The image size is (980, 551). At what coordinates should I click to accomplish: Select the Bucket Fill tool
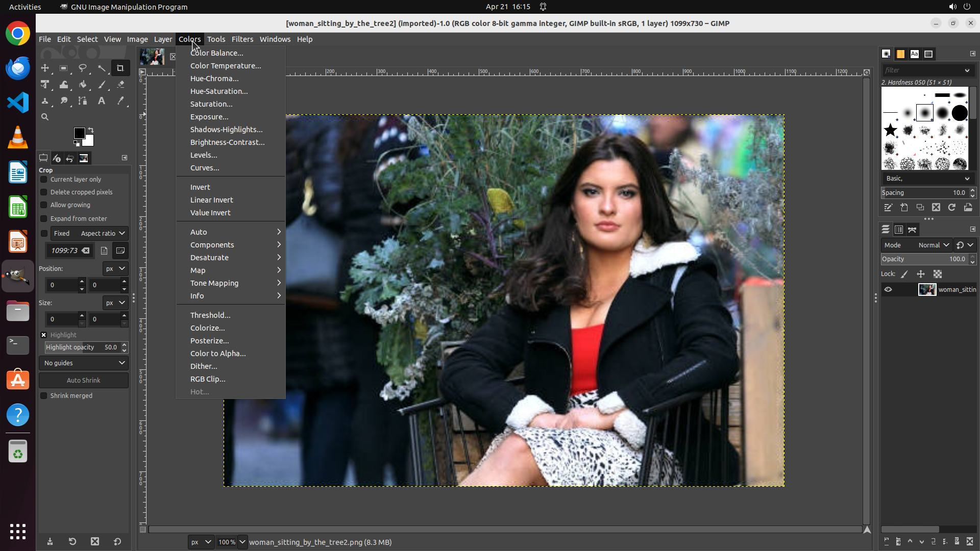(83, 85)
